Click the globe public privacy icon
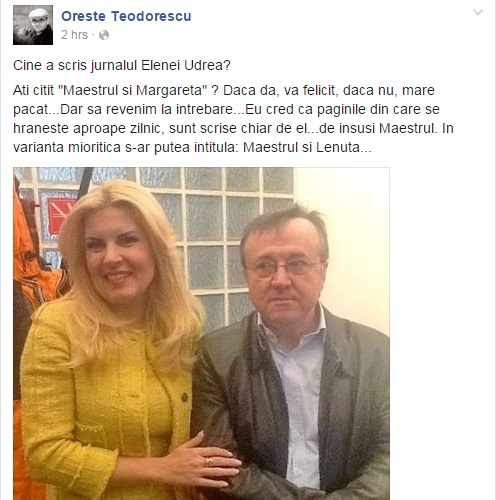The image size is (496, 500). [104, 35]
